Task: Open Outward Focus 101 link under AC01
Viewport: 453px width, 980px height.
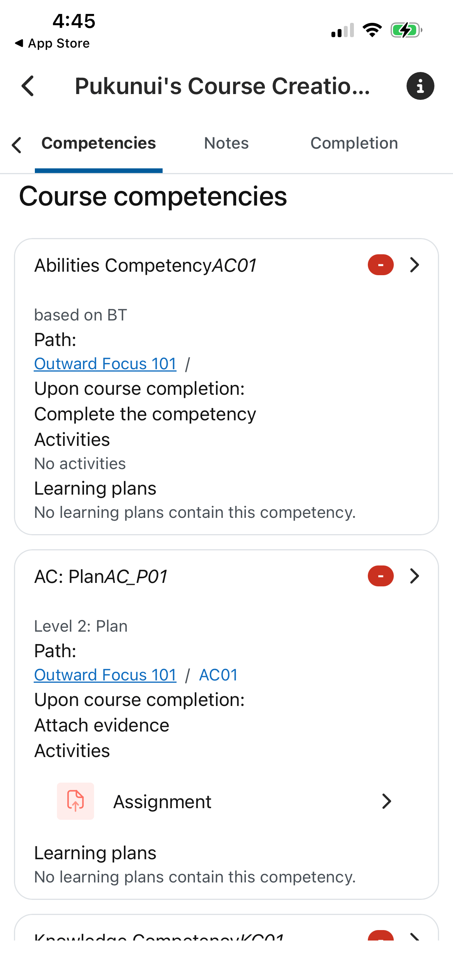Action: click(105, 364)
